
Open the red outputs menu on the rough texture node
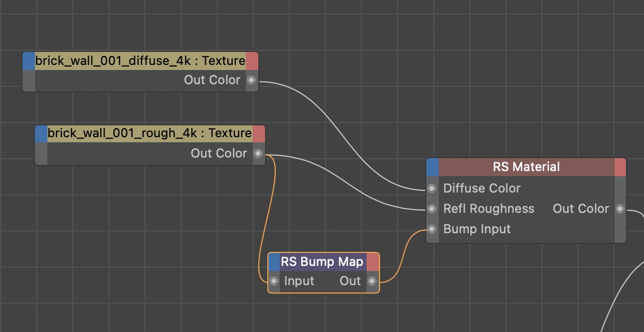[259, 134]
